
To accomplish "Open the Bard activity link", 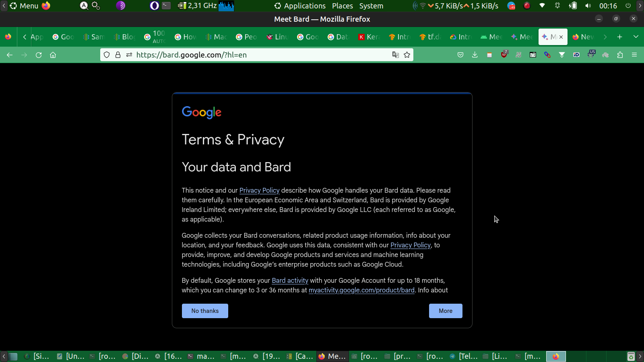I will click(290, 281).
